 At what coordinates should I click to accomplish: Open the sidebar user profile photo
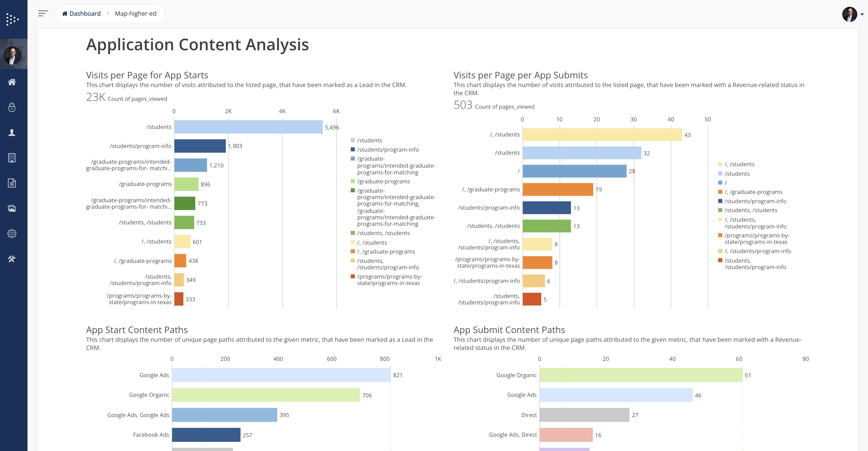point(12,55)
